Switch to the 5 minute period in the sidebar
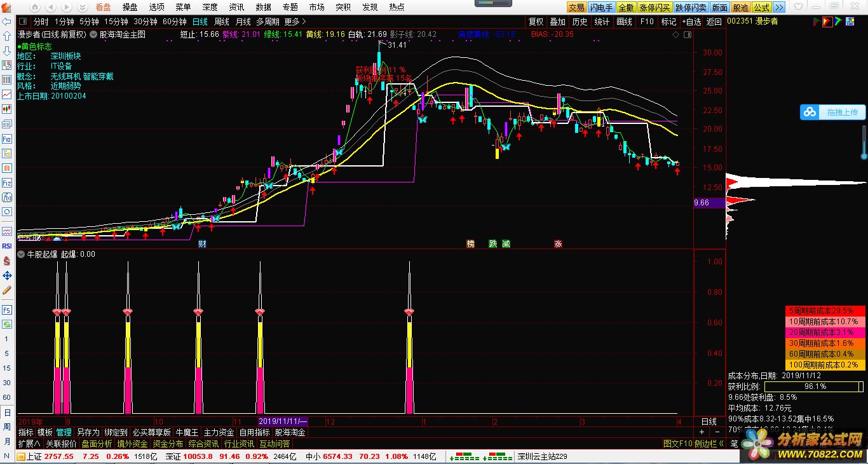868x464 pixels. [6, 353]
